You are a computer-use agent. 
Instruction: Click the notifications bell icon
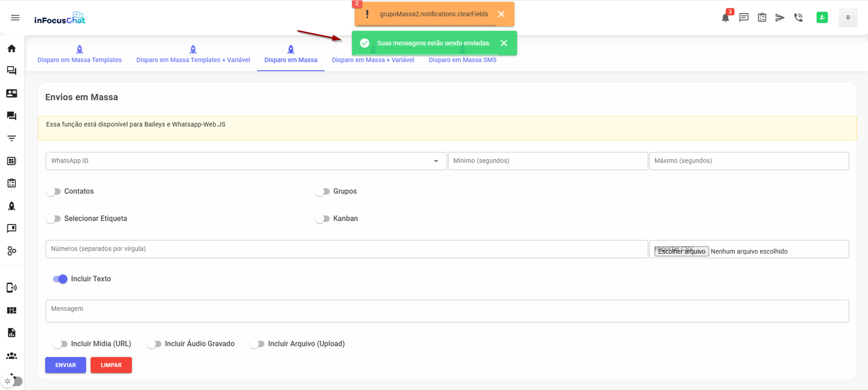pyautogui.click(x=725, y=18)
